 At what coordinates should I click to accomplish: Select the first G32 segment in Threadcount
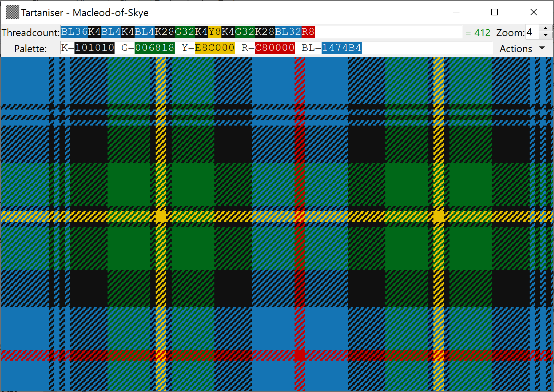coord(185,32)
